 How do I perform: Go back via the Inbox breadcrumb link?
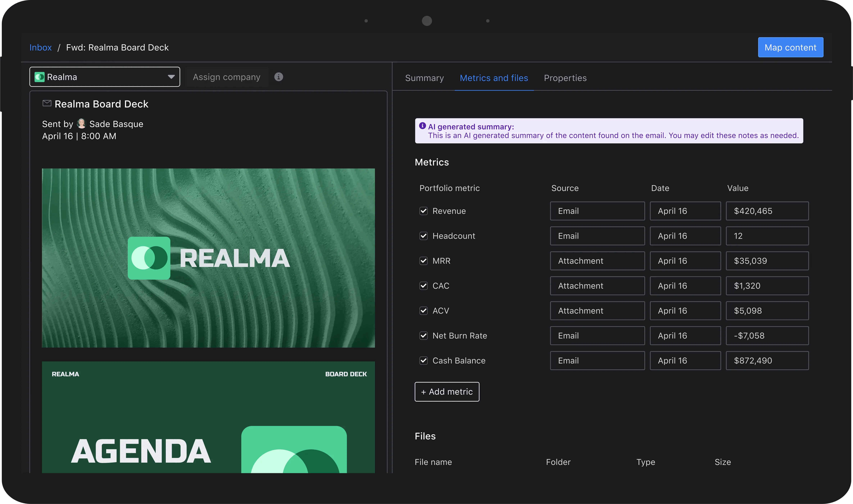(40, 47)
